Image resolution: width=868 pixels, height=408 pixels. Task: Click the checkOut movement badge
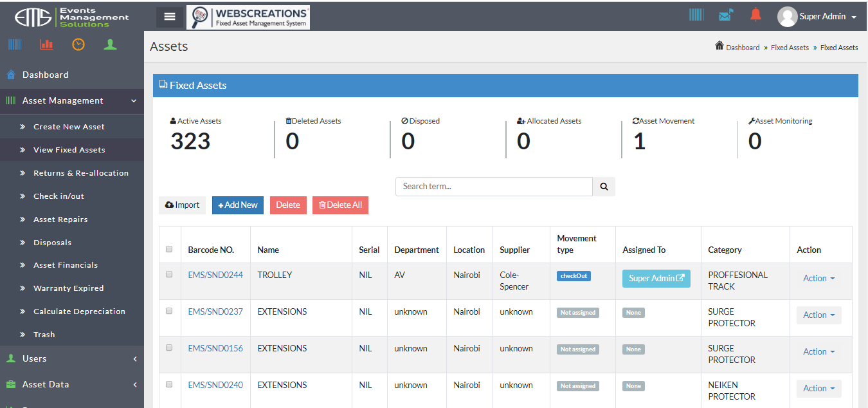574,276
